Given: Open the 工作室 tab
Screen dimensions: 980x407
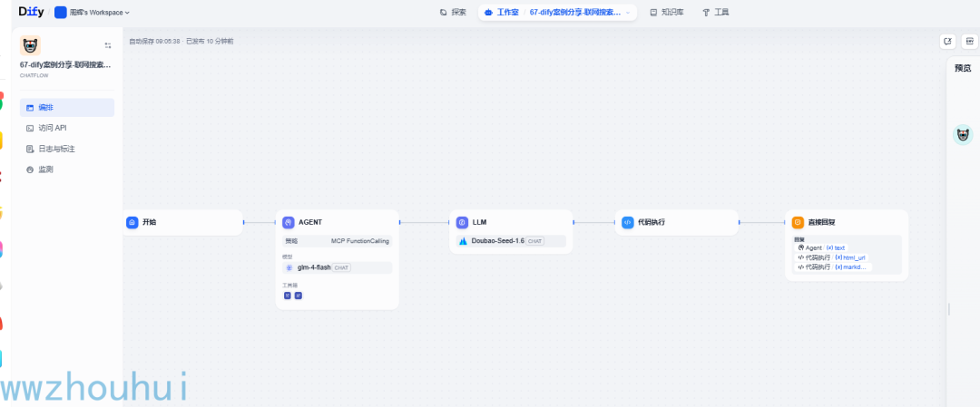Looking at the screenshot, I should pyautogui.click(x=501, y=12).
